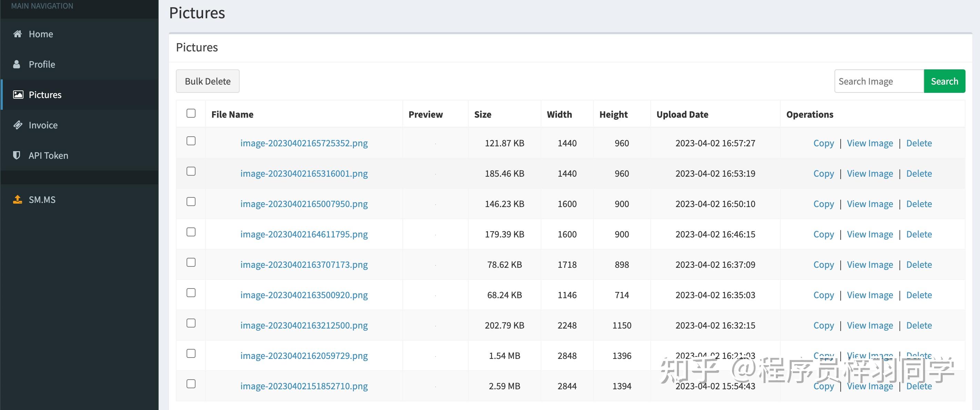Delete the 68.24 KB image entry
Screen dimensions: 980x410
click(919, 295)
